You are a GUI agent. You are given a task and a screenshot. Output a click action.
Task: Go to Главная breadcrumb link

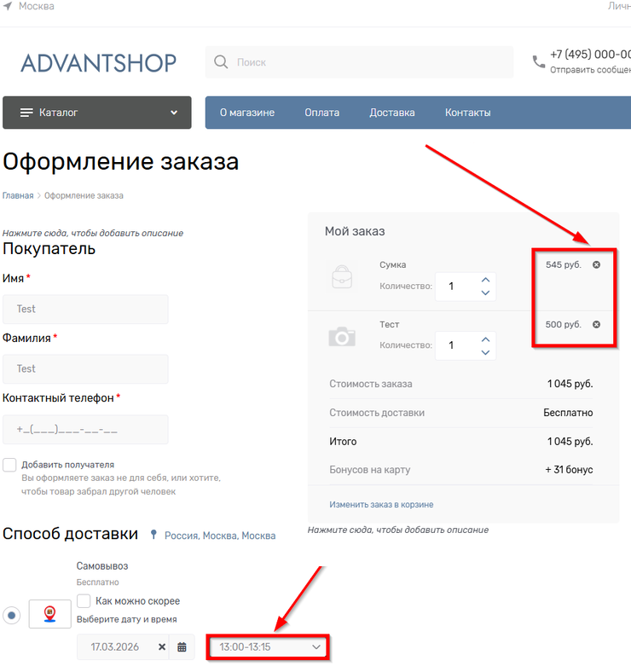click(18, 196)
